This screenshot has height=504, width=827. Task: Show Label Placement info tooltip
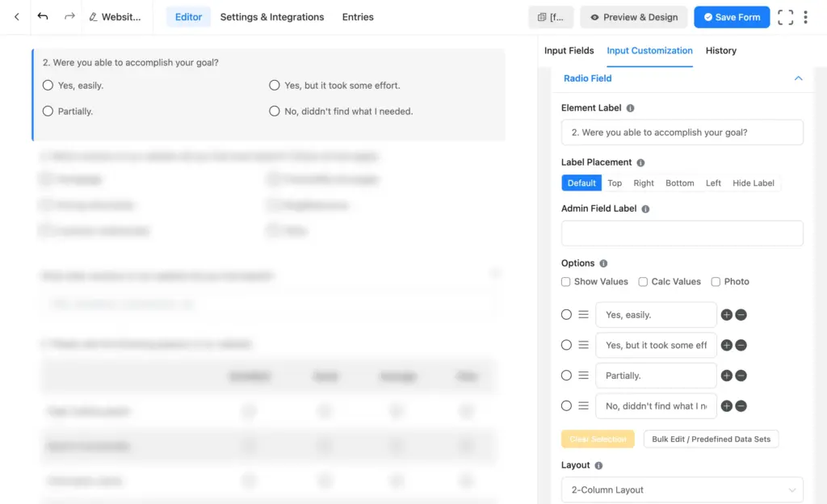[x=640, y=162]
